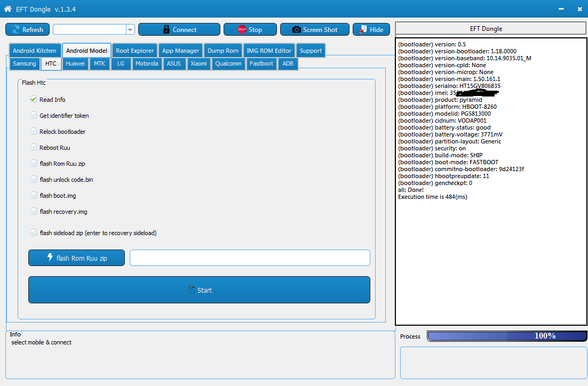Click the Stop button
The width and height of the screenshot is (588, 386).
(x=250, y=30)
